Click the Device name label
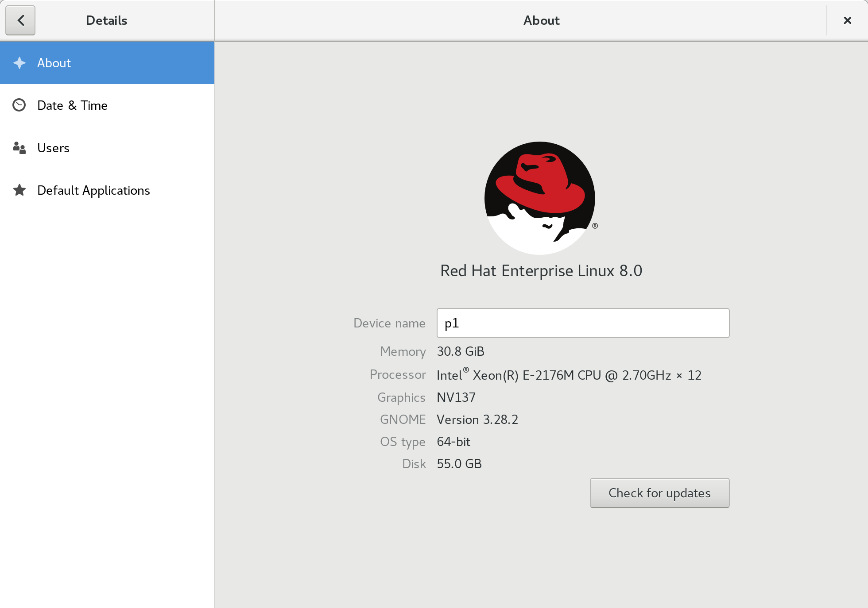Screen dimensions: 868x608 [x=389, y=323]
